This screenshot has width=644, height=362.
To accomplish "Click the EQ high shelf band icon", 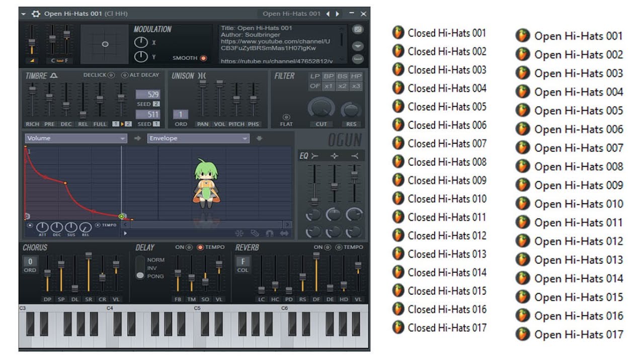I will pyautogui.click(x=354, y=156).
